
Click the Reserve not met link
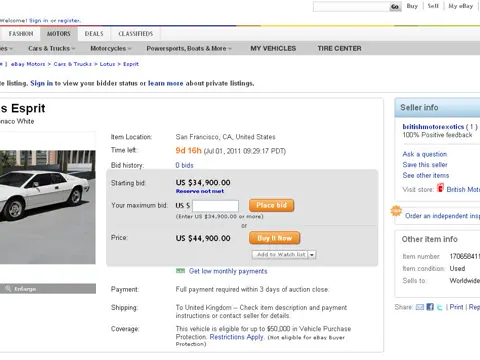pyautogui.click(x=200, y=191)
